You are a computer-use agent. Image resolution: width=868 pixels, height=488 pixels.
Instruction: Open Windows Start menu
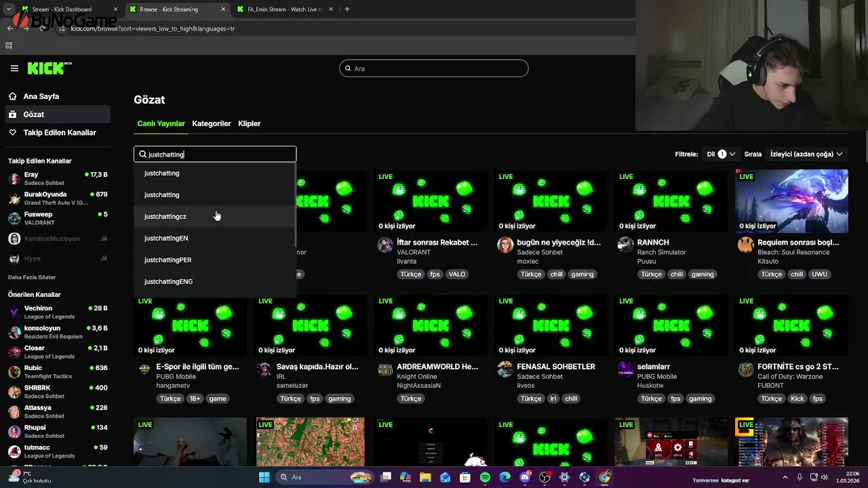click(264, 477)
